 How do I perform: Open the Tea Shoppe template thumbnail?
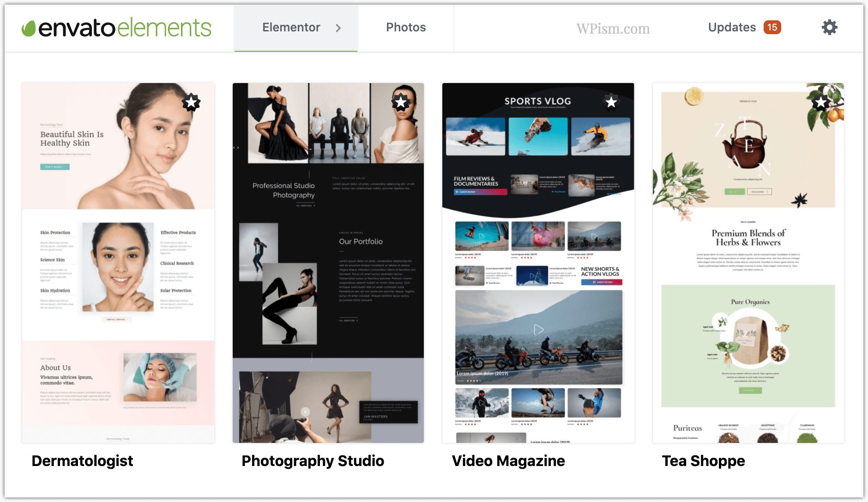tap(748, 263)
